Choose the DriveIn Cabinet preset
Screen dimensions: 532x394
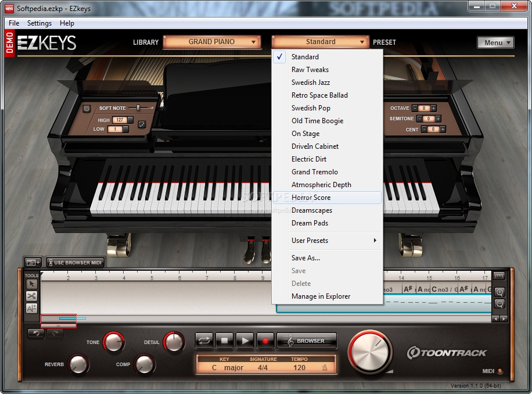click(x=327, y=146)
